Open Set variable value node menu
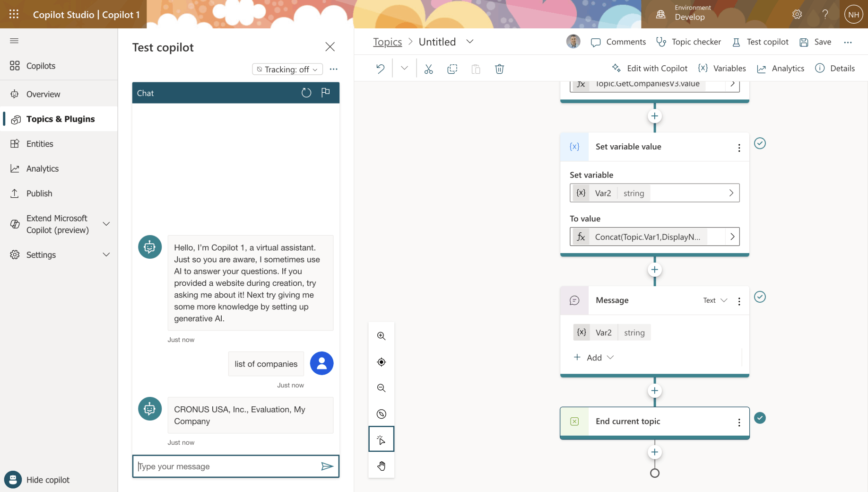The image size is (868, 492). point(739,148)
